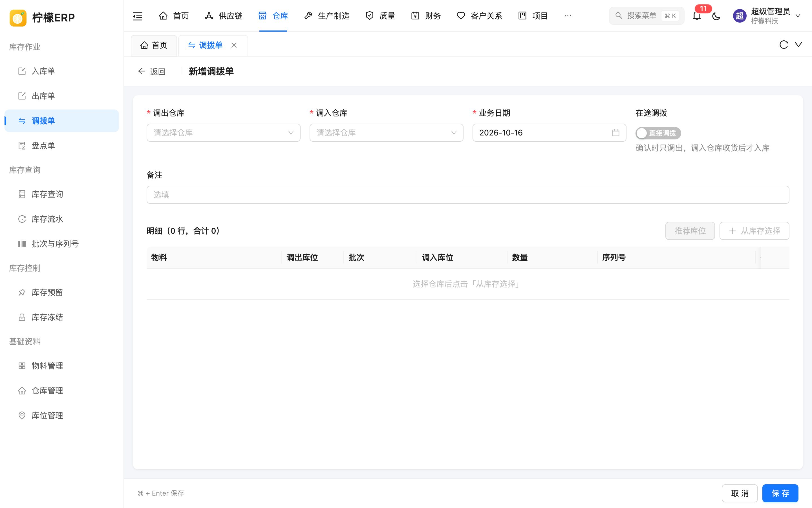Click the 保存 button
Viewport: 812px width, 508px height.
click(780, 493)
